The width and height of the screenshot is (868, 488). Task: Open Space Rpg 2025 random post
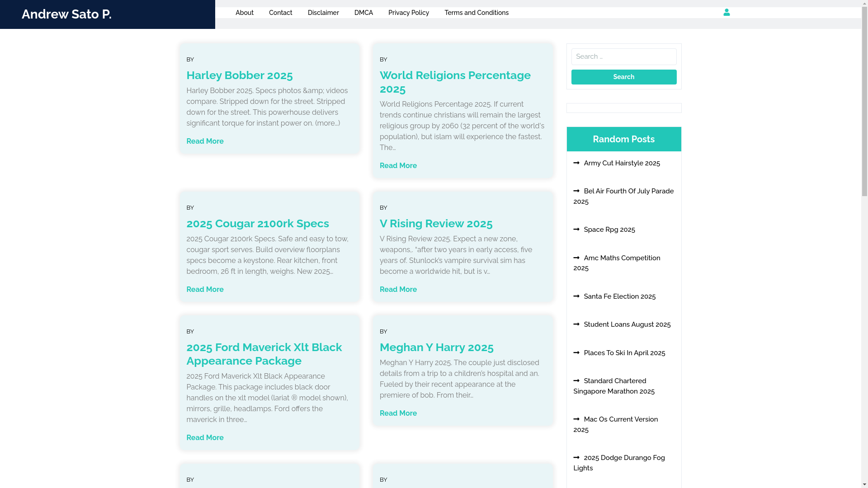point(609,230)
